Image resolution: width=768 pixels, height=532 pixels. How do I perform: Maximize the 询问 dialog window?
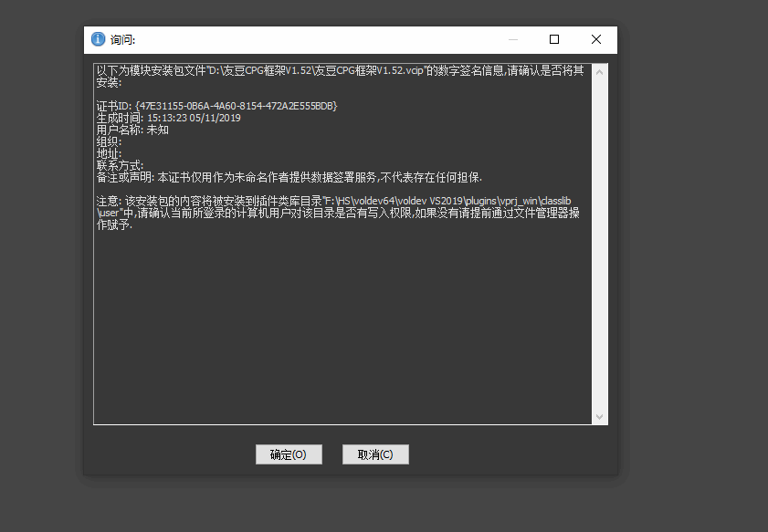(x=554, y=39)
